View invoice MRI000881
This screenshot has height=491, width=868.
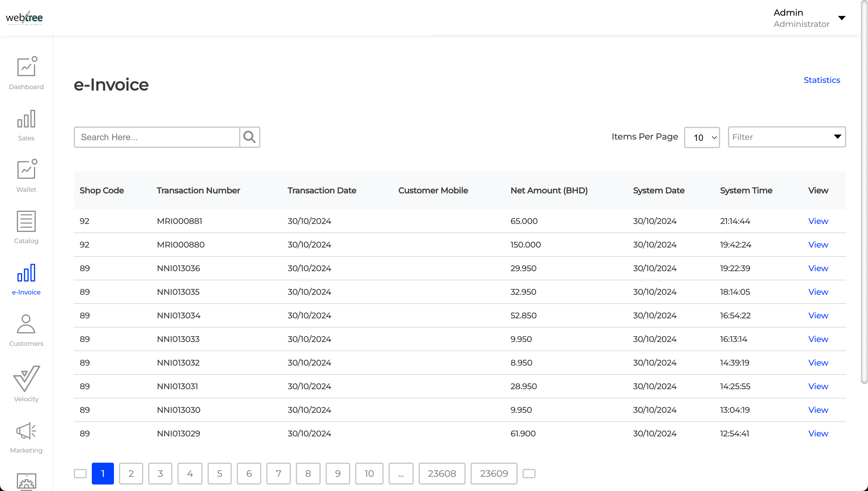pos(818,221)
